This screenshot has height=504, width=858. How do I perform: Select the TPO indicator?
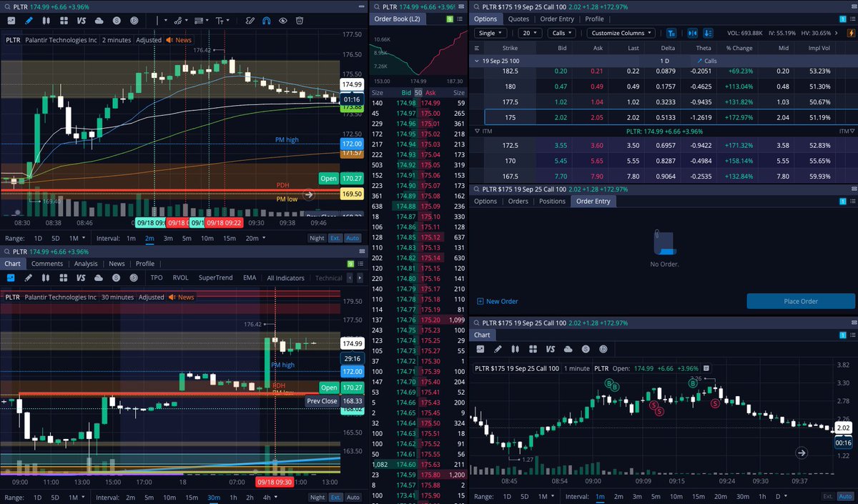pyautogui.click(x=157, y=277)
